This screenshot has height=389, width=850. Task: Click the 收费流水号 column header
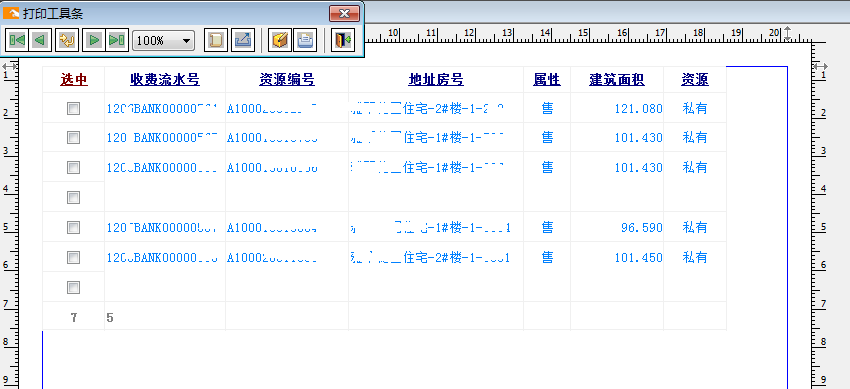(x=165, y=80)
